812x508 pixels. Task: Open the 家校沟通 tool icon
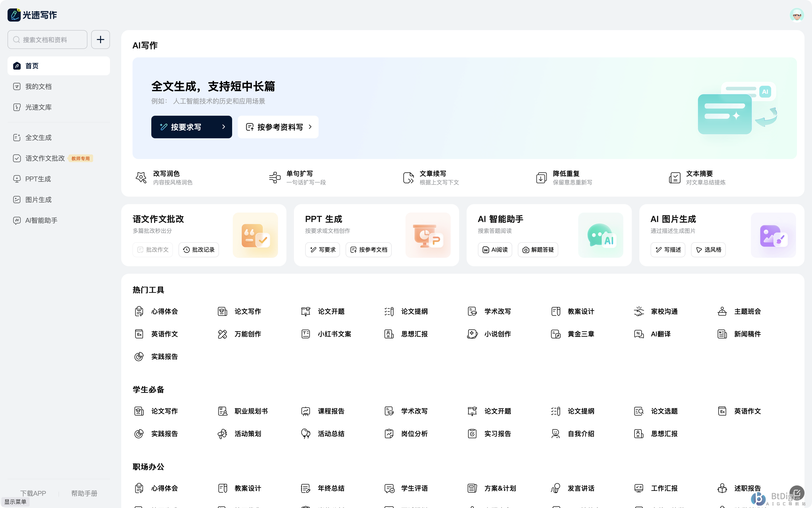639,311
